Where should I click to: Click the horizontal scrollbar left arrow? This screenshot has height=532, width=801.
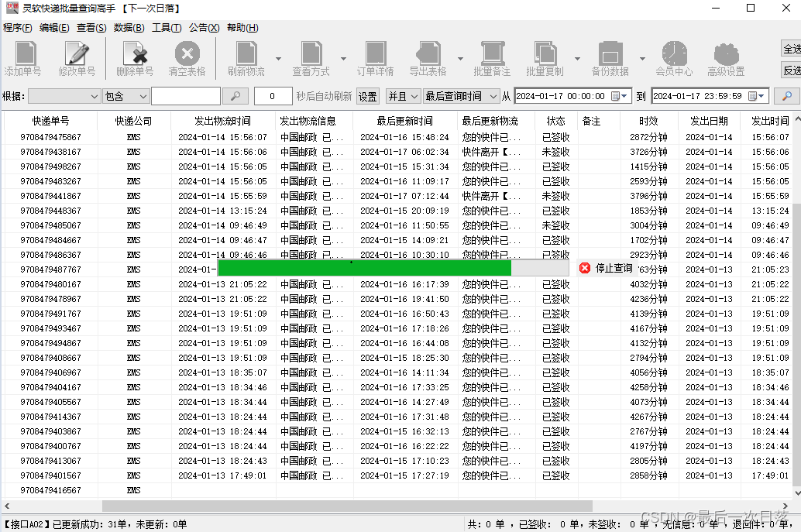7,506
